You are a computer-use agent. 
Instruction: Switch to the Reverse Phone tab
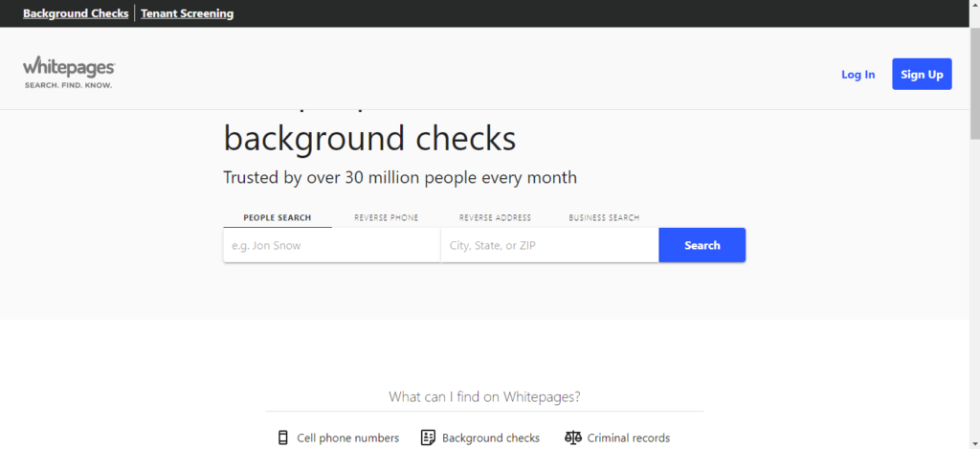point(387,217)
